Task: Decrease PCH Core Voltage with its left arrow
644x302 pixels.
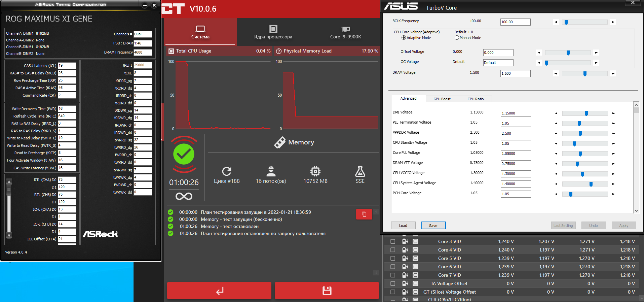Action: coord(556,194)
